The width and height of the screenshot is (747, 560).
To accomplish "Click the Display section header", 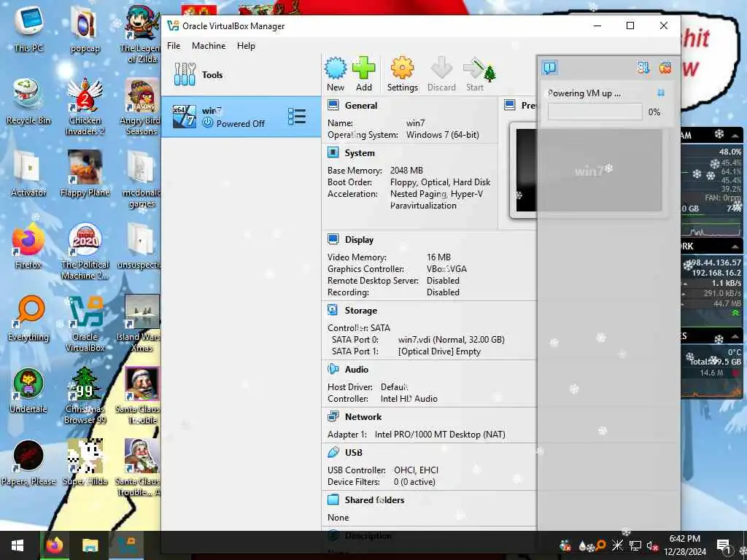I will tap(359, 240).
